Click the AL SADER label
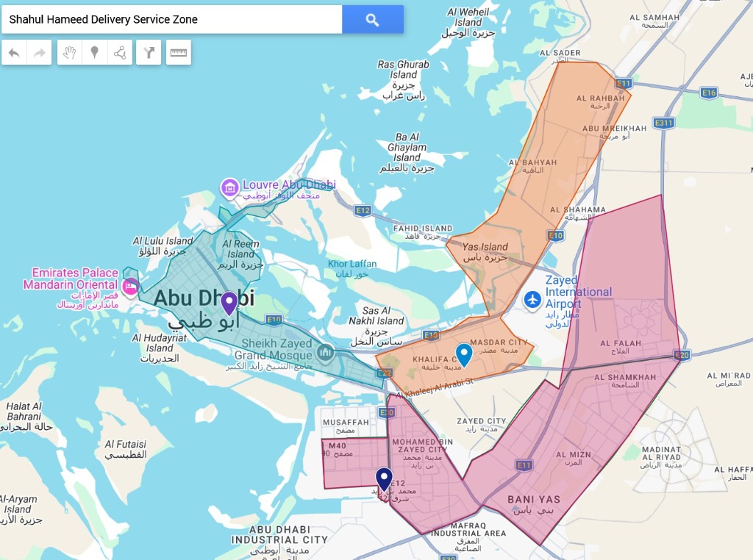 560,53
